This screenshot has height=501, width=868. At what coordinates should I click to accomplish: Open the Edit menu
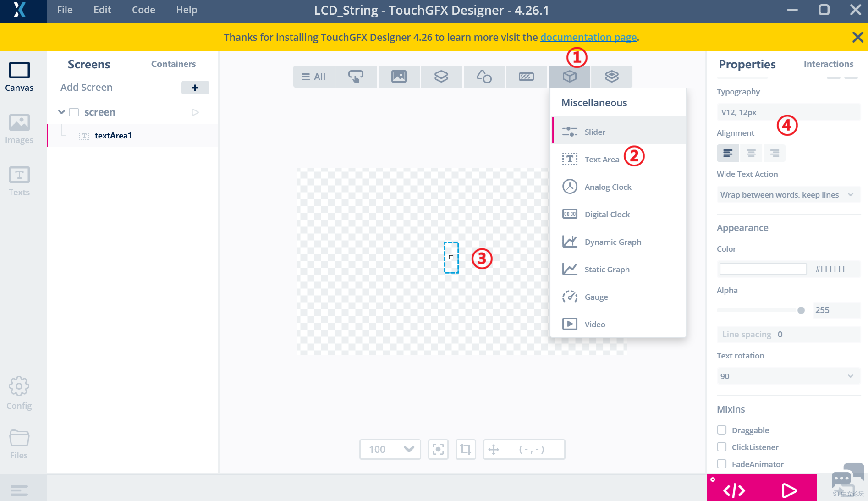(102, 10)
